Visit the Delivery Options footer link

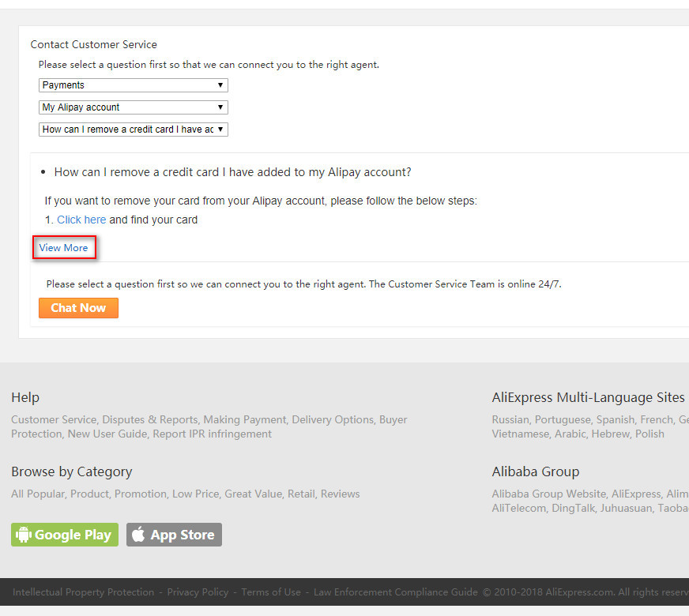333,420
